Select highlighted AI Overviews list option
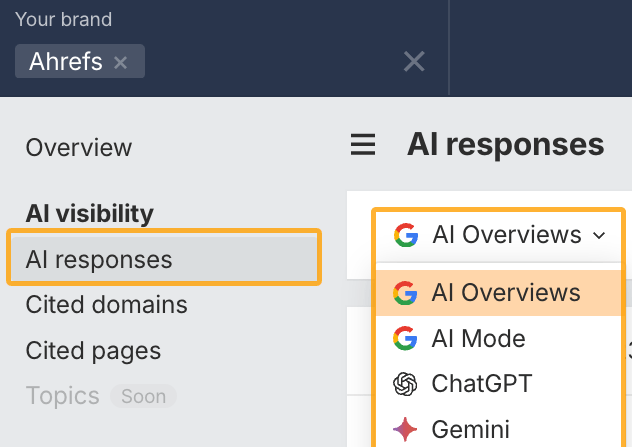This screenshot has height=447, width=632. (x=505, y=293)
